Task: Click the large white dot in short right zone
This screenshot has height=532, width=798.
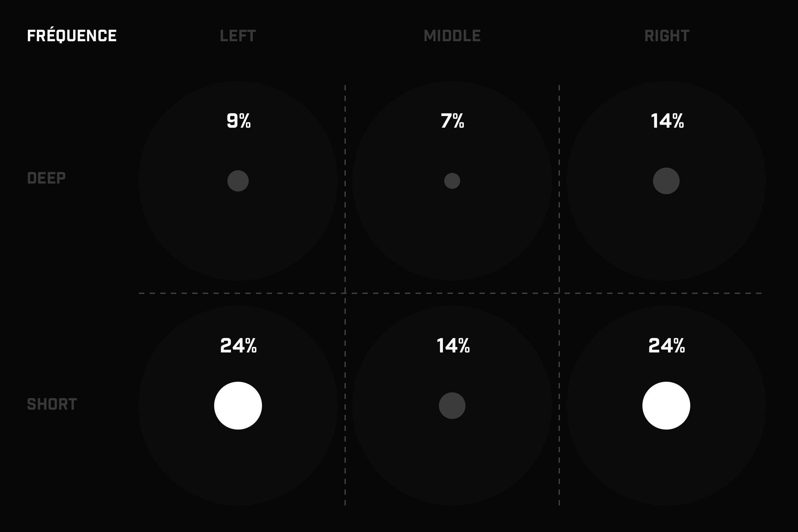Action: 666,405
